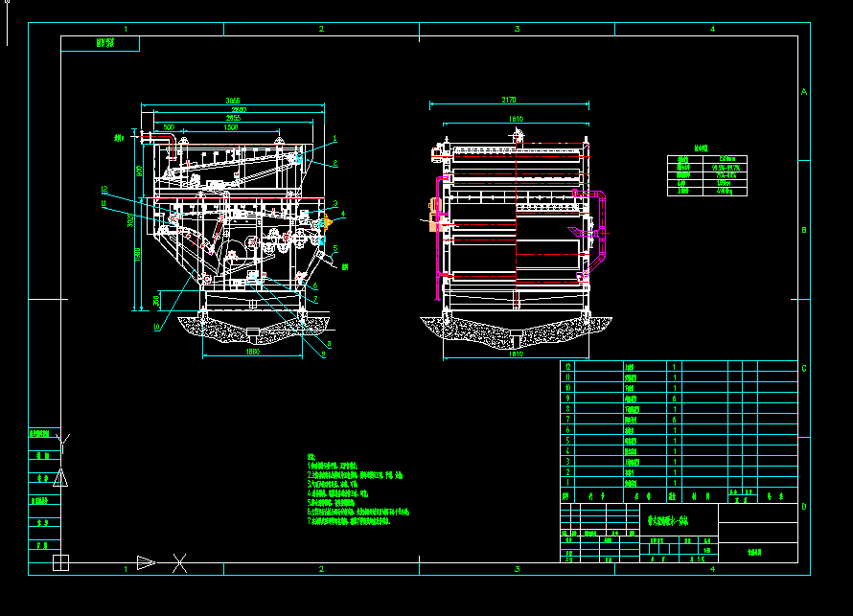This screenshot has height=616, width=853.
Task: Pick the 1810 dimension below the side view
Action: point(516,354)
